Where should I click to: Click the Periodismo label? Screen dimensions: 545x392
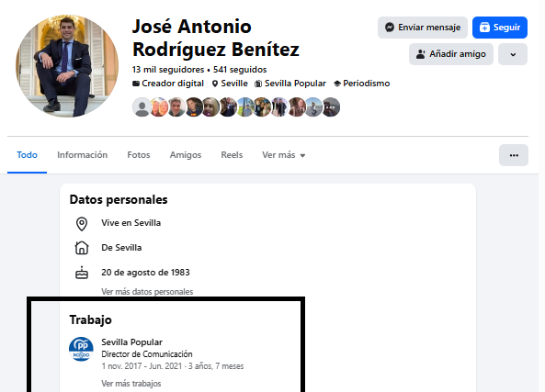pyautogui.click(x=367, y=84)
